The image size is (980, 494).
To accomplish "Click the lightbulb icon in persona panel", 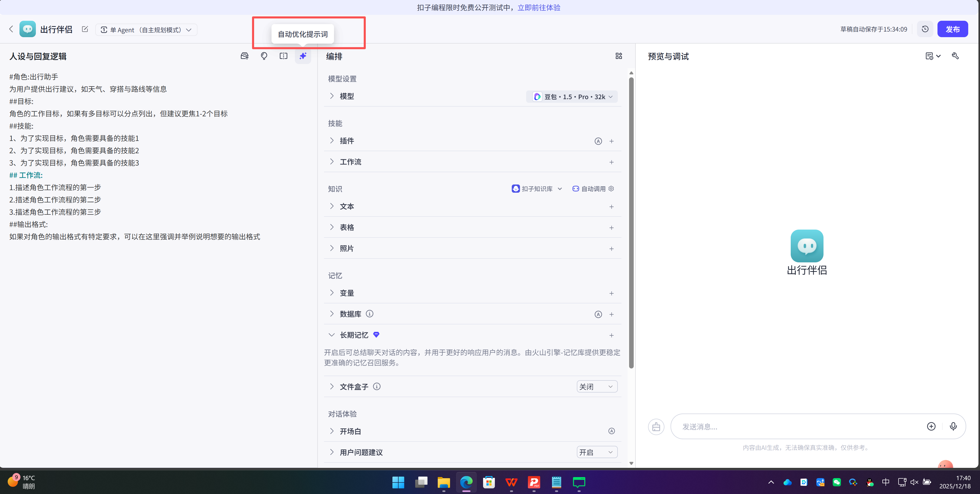I will click(x=264, y=56).
